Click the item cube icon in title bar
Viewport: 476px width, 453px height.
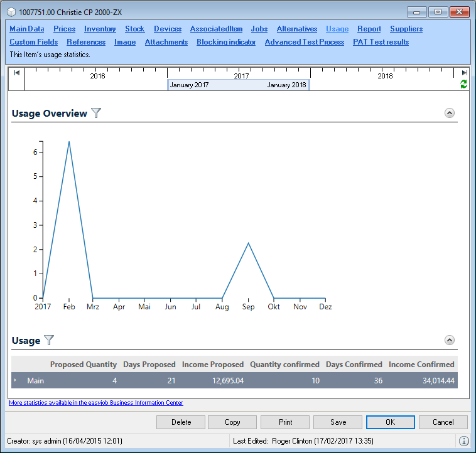coord(11,12)
